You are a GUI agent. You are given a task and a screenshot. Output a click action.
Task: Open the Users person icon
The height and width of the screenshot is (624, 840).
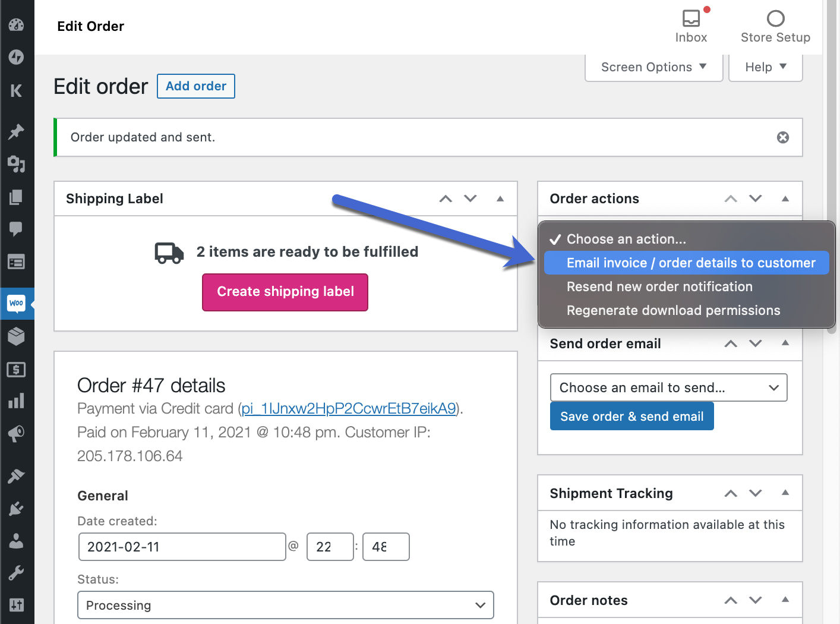(x=16, y=540)
